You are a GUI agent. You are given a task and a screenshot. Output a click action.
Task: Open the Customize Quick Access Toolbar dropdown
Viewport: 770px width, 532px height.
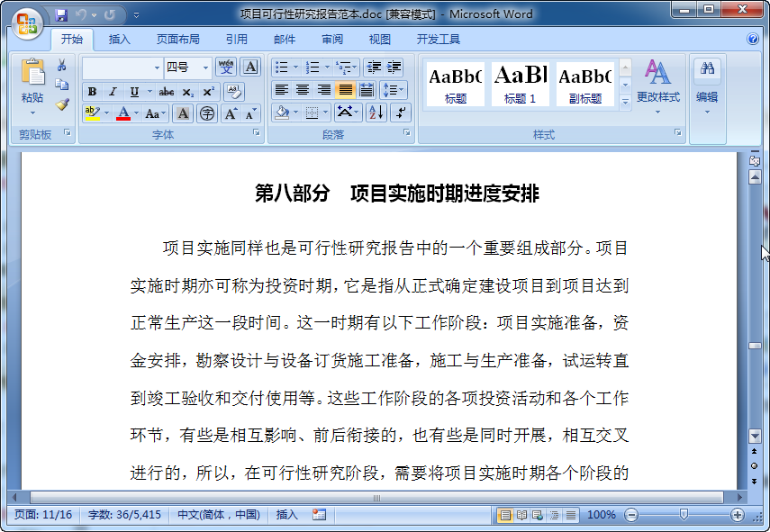point(137,15)
